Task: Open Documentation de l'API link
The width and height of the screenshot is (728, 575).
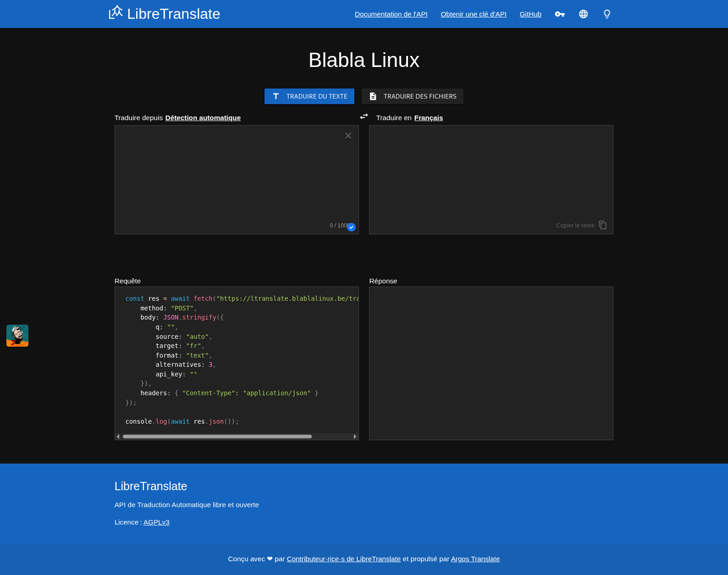Action: pos(391,14)
